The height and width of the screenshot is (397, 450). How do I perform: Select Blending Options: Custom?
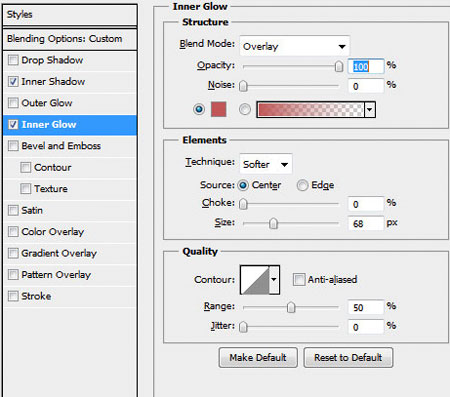pos(70,39)
